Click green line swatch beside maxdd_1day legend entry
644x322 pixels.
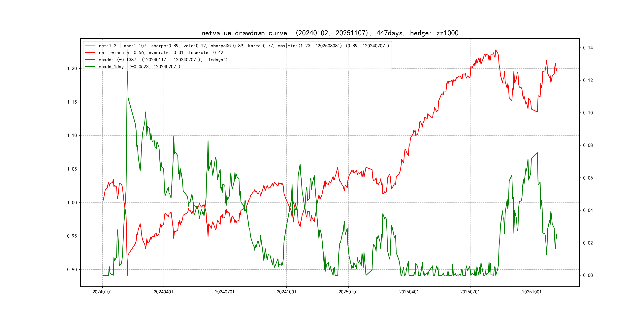(x=90, y=67)
